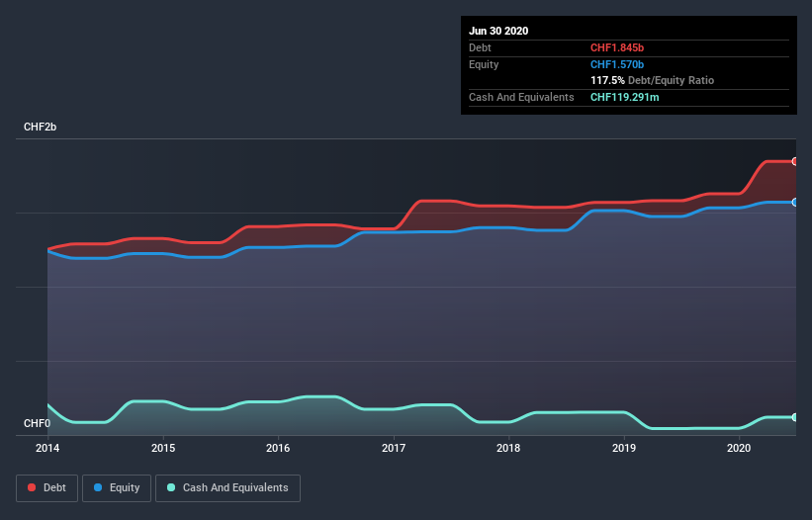Click the CHF2b axis label
Viewport: 812px width, 520px height.
coord(40,127)
